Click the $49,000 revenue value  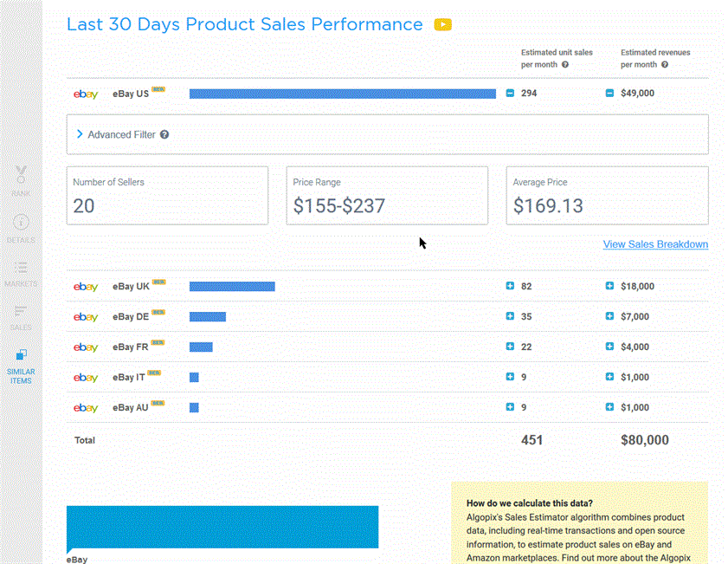pyautogui.click(x=637, y=94)
